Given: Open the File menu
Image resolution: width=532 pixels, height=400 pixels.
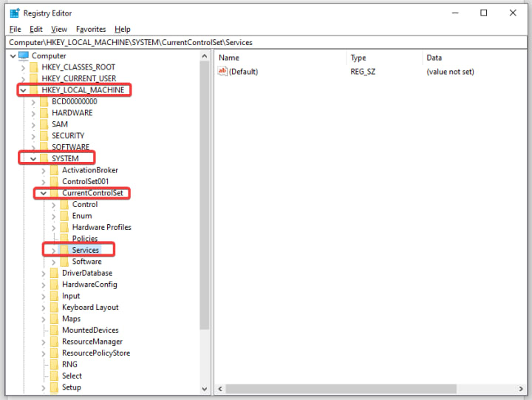Looking at the screenshot, I should tap(15, 29).
